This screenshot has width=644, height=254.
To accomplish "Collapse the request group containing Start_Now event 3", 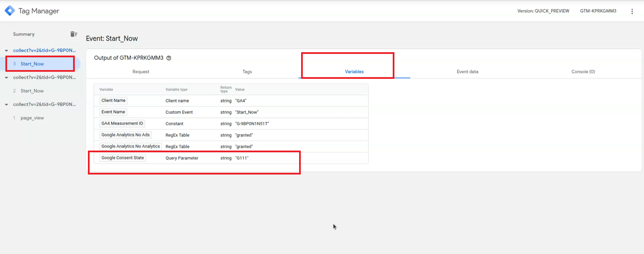I will click(6, 51).
